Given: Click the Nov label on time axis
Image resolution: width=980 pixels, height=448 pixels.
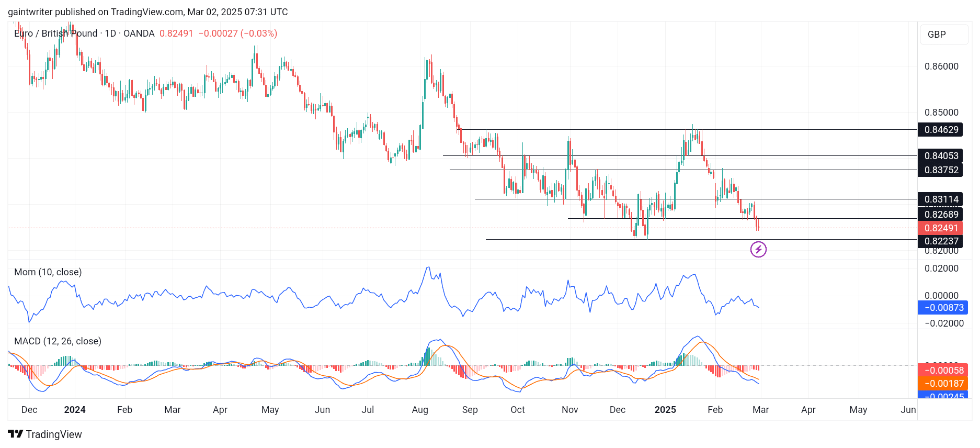Looking at the screenshot, I should click(x=570, y=410).
